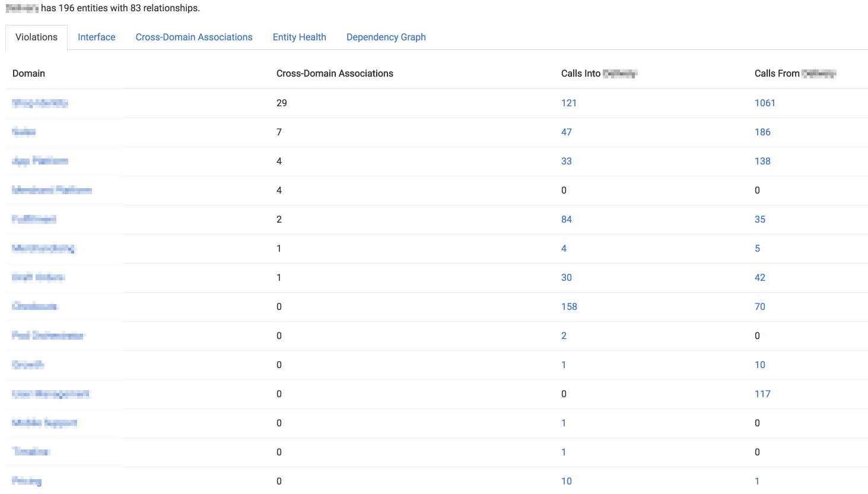This screenshot has height=494, width=868.
Task: Click the 117 calls-from link
Action: tap(762, 394)
